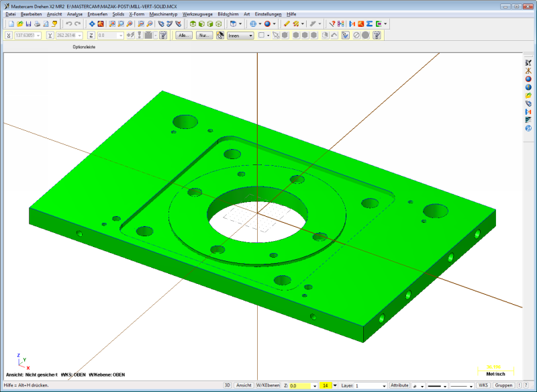Select the Right side view cube icon
This screenshot has width=537, height=392.
[x=210, y=24]
